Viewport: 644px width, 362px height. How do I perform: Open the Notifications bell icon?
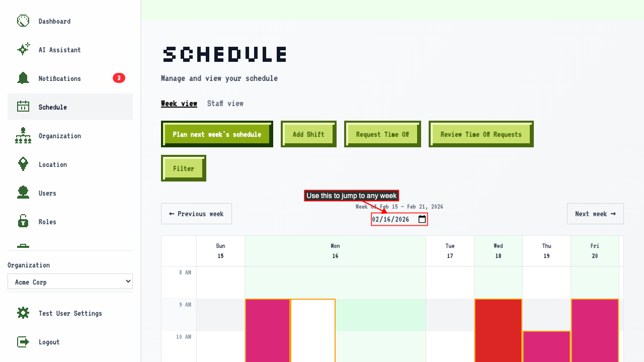(x=23, y=78)
